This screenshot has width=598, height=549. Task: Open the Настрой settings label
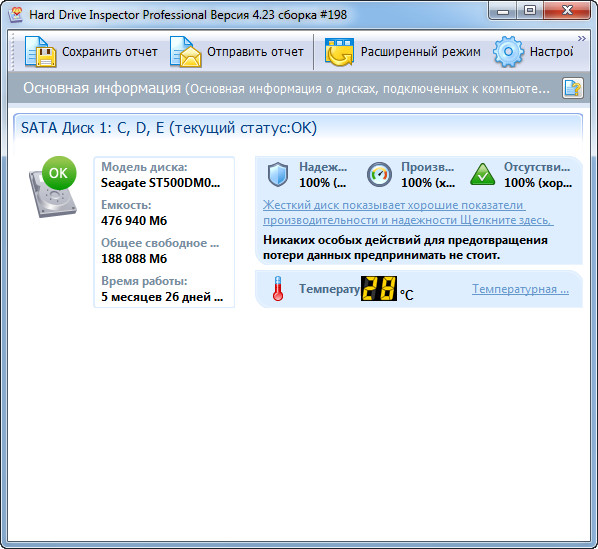coord(551,52)
